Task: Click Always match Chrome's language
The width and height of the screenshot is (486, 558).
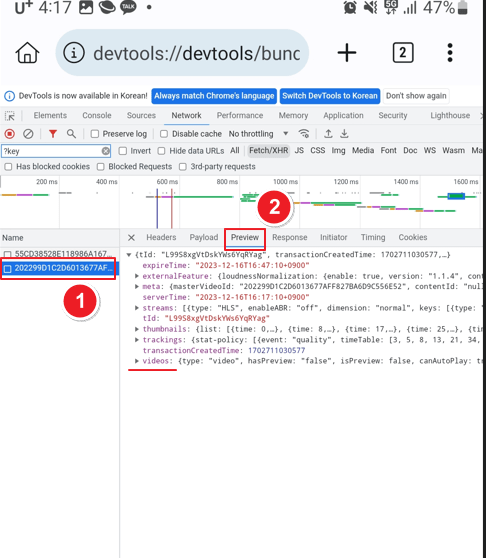Action: click(214, 96)
